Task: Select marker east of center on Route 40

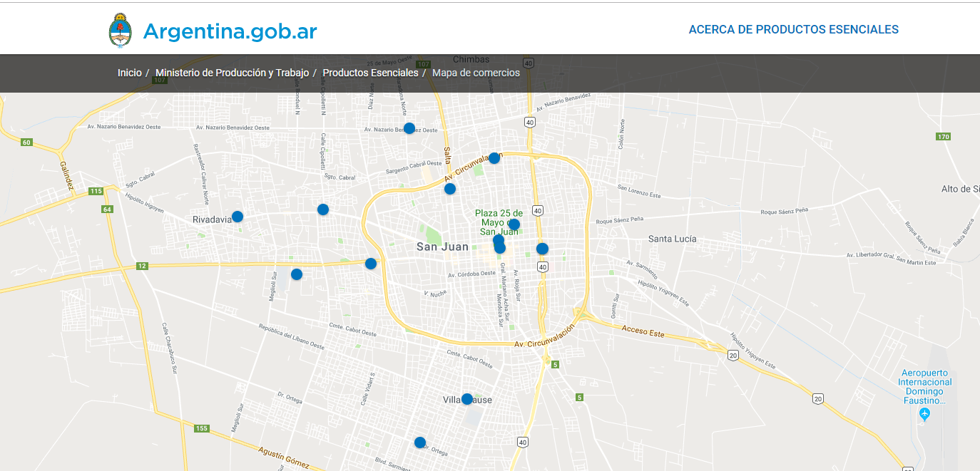Action: point(542,249)
